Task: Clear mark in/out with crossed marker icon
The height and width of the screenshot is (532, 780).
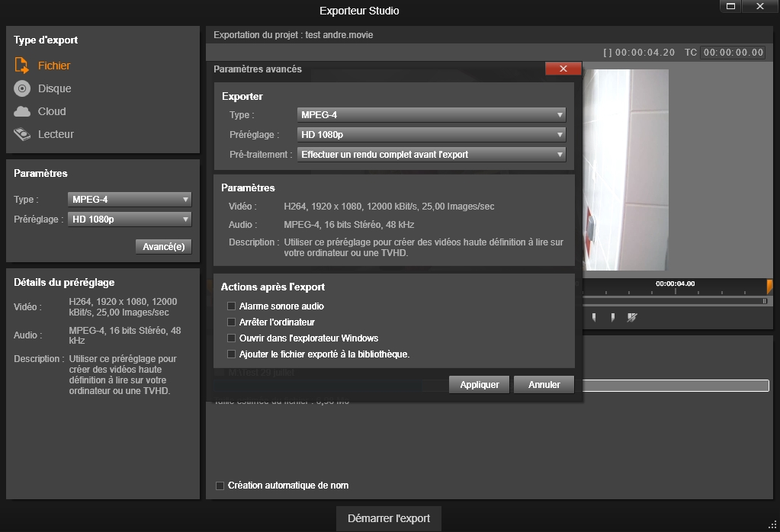Action: 632,317
